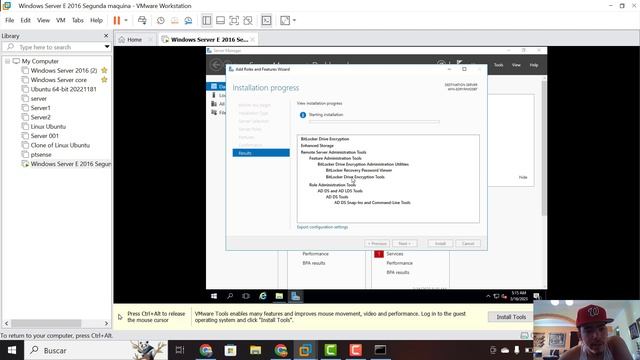This screenshot has width=640, height=360.
Task: Open the library search filter dropdown
Action: pos(107,47)
